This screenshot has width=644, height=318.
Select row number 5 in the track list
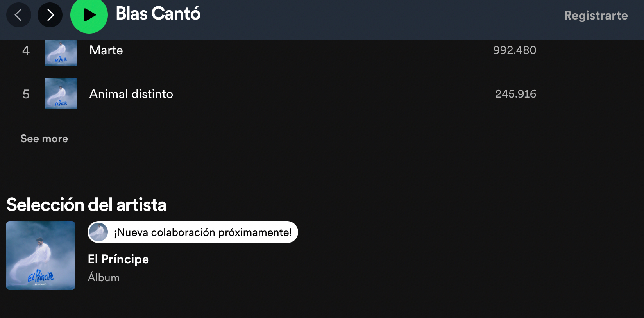[26, 94]
